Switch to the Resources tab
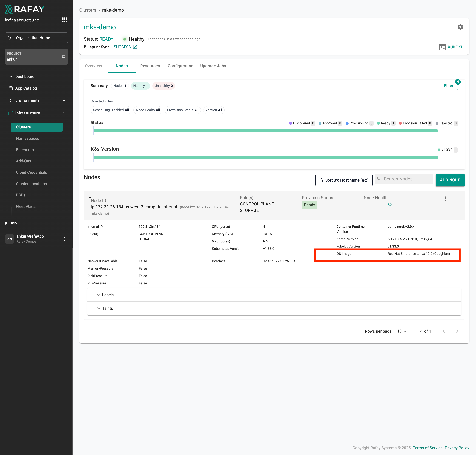The height and width of the screenshot is (455, 476). [x=150, y=66]
